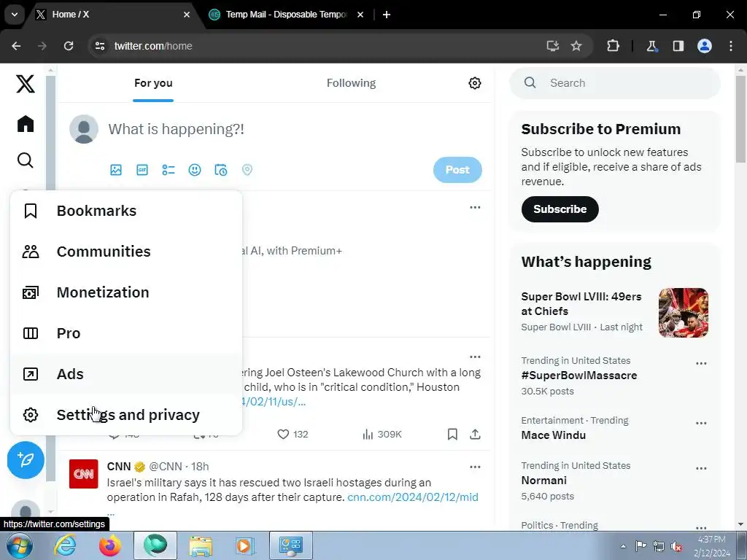Go to Home via house icon
Viewport: 747px width, 560px height.
pyautogui.click(x=26, y=124)
